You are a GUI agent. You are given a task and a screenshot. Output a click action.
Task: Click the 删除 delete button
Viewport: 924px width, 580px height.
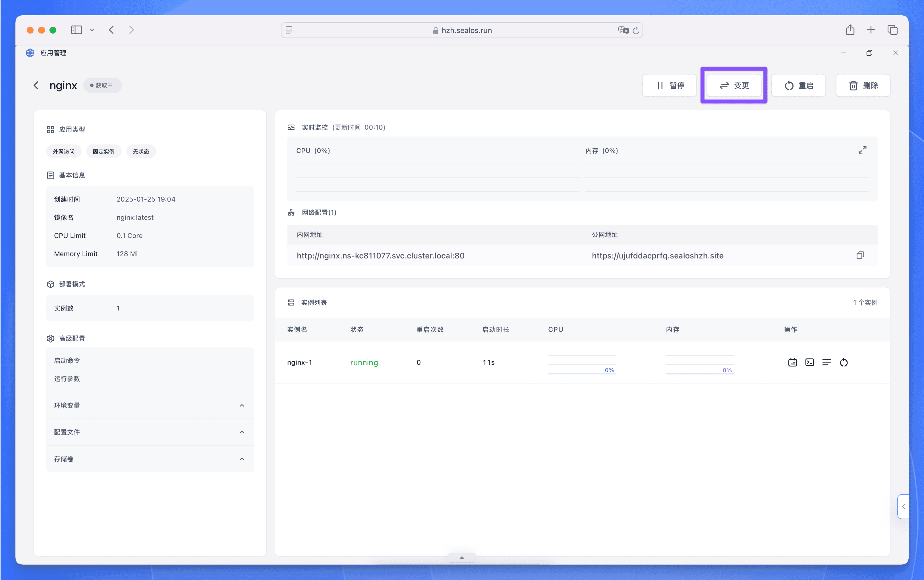[x=863, y=86]
